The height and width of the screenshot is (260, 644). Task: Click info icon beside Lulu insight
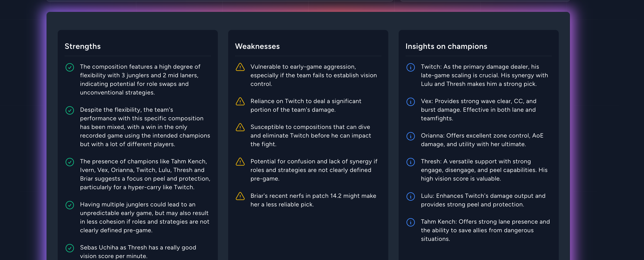[410, 197]
